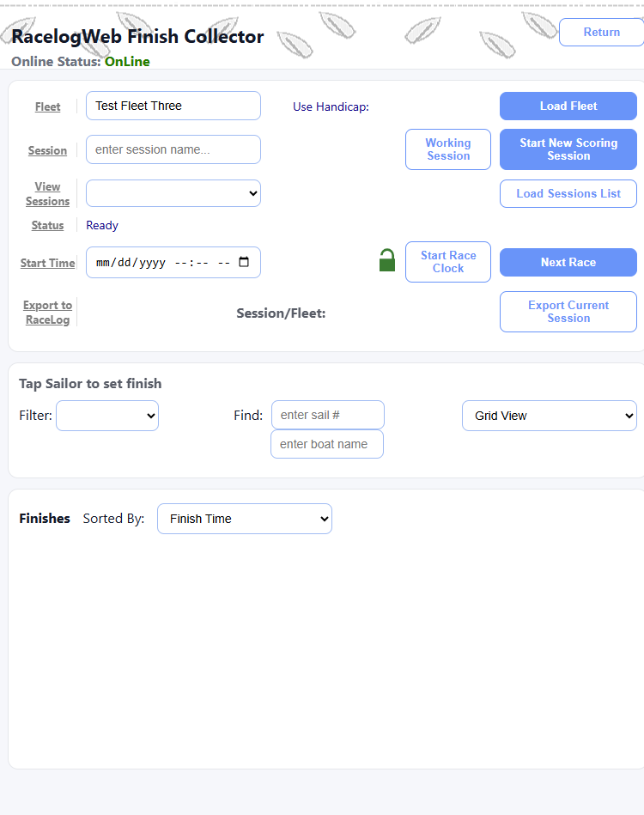Screen dimensions: 644x815
Task: Click the Status label
Action: pos(47,225)
